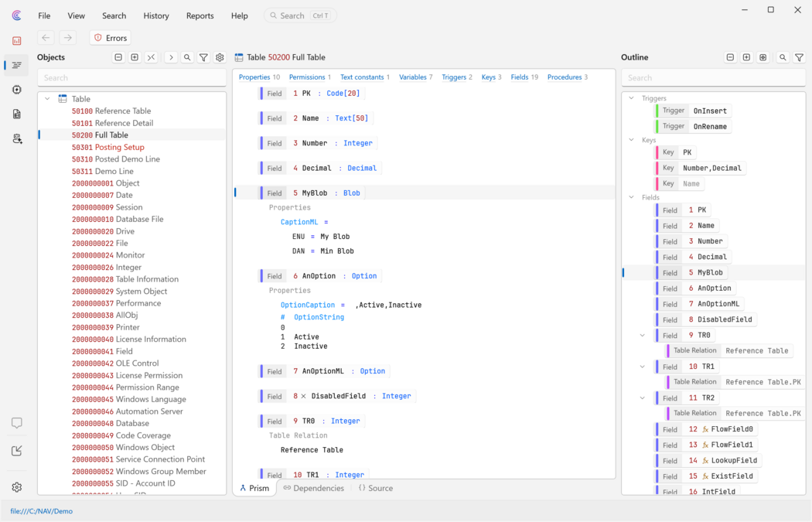The width and height of the screenshot is (812, 522).
Task: Collapse all in Outline panel toolbar
Action: [730, 57]
